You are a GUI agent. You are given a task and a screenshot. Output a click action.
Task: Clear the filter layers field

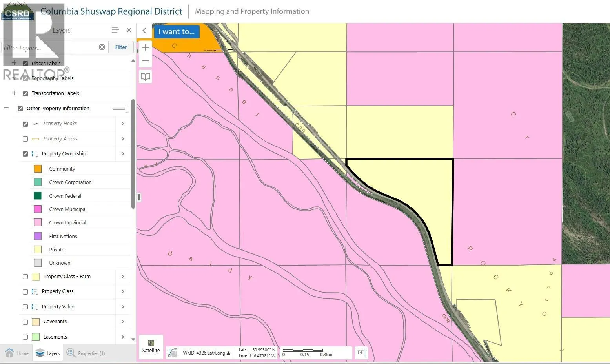coord(102,47)
